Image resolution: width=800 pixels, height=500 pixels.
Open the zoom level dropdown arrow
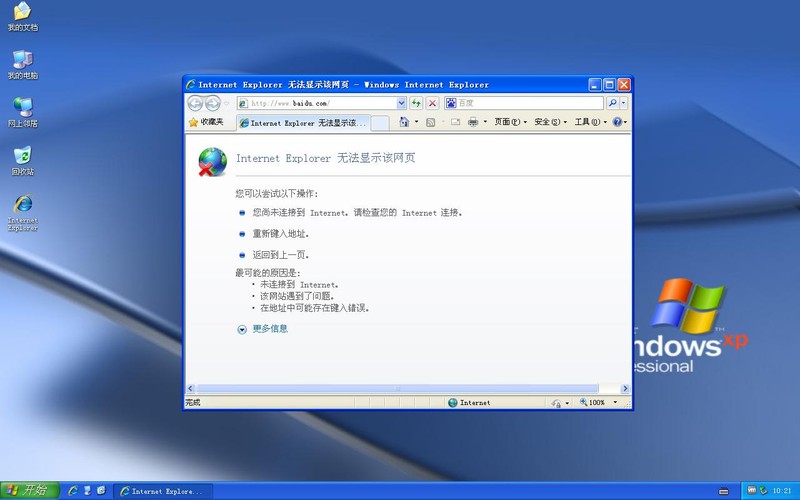click(x=615, y=403)
